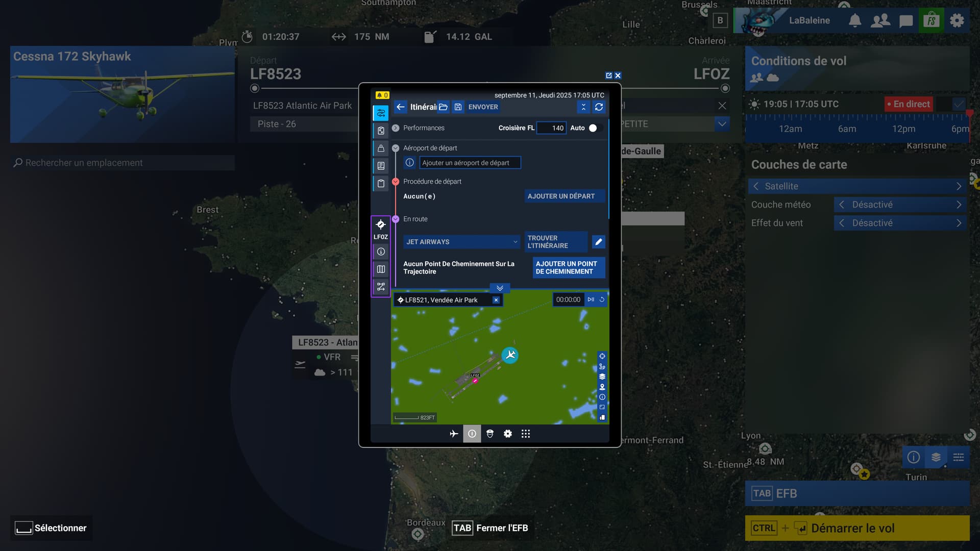Screen dimensions: 980x551
Task: Open the EFB performance calculator sidebar icon
Action: (x=381, y=131)
